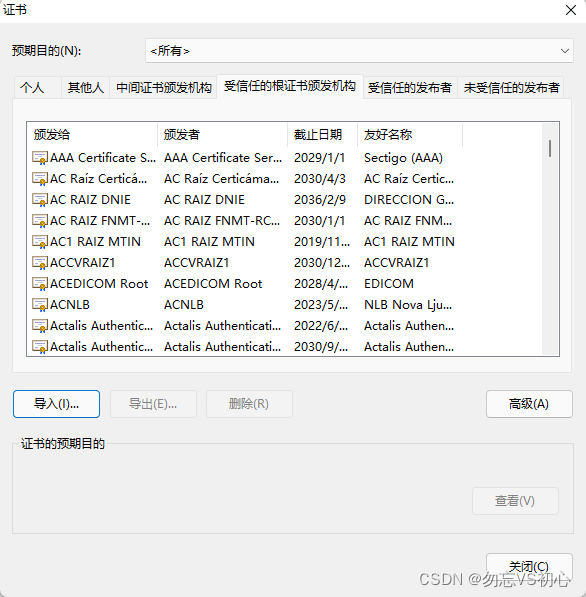This screenshot has height=597, width=586.
Task: Close the 证书 window with X
Action: pyautogui.click(x=571, y=10)
